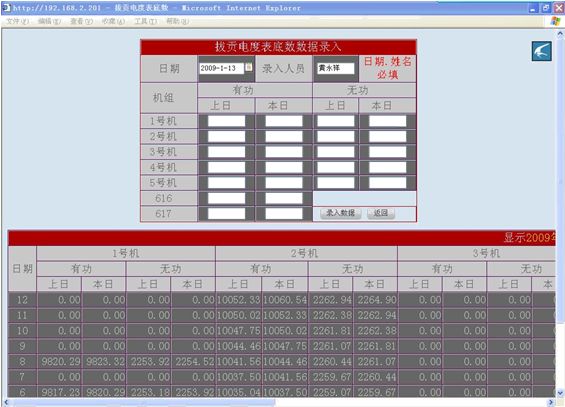Open the 文件 menu

pyautogui.click(x=17, y=21)
